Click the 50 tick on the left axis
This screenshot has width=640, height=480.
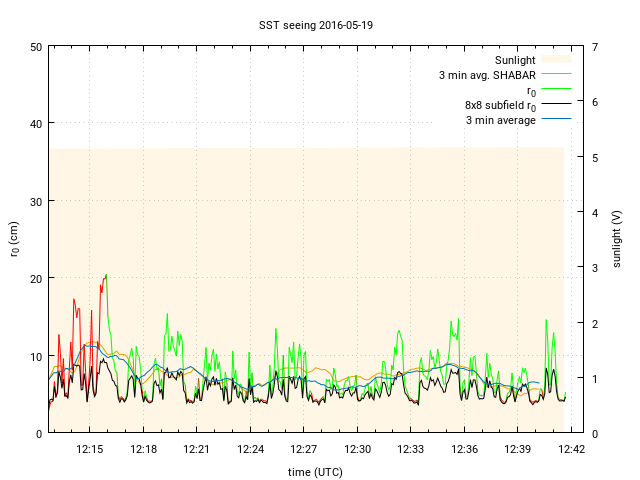pyautogui.click(x=35, y=47)
